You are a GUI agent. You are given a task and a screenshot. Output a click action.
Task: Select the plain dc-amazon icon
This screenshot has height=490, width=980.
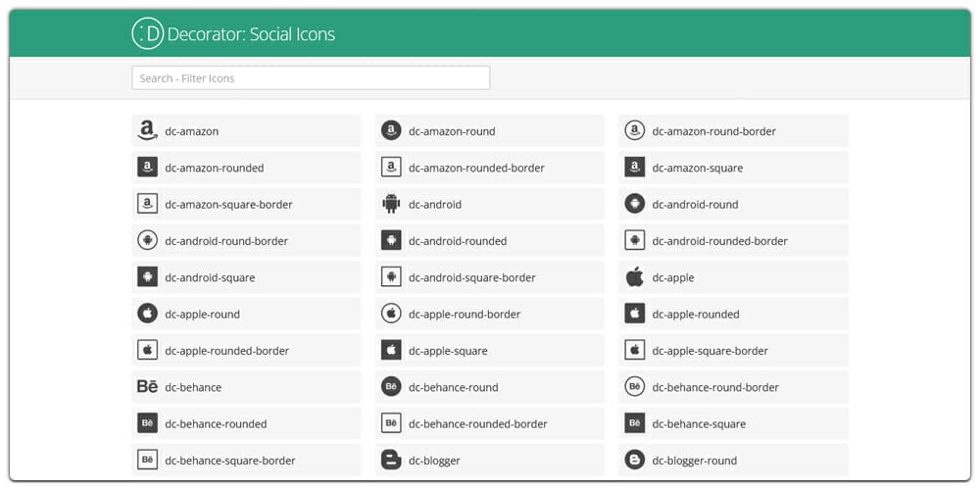coord(148,130)
